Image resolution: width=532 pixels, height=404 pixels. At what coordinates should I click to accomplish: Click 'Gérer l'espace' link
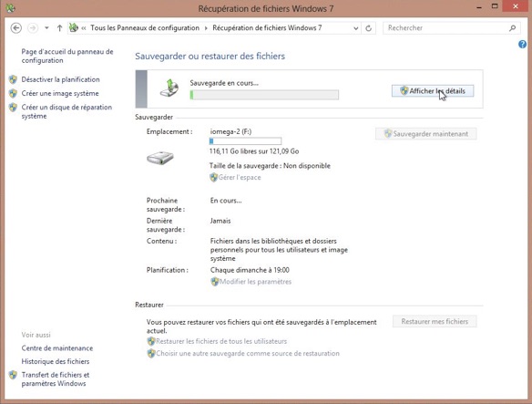(240, 177)
